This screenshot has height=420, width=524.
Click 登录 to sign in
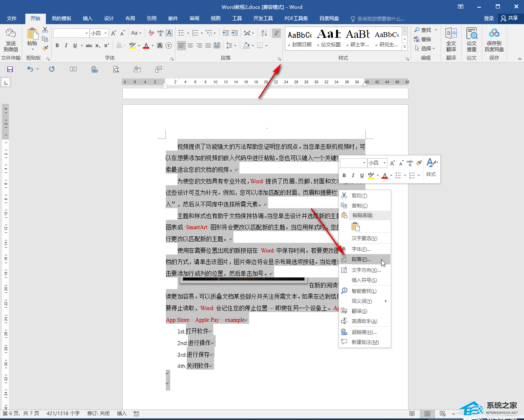489,19
